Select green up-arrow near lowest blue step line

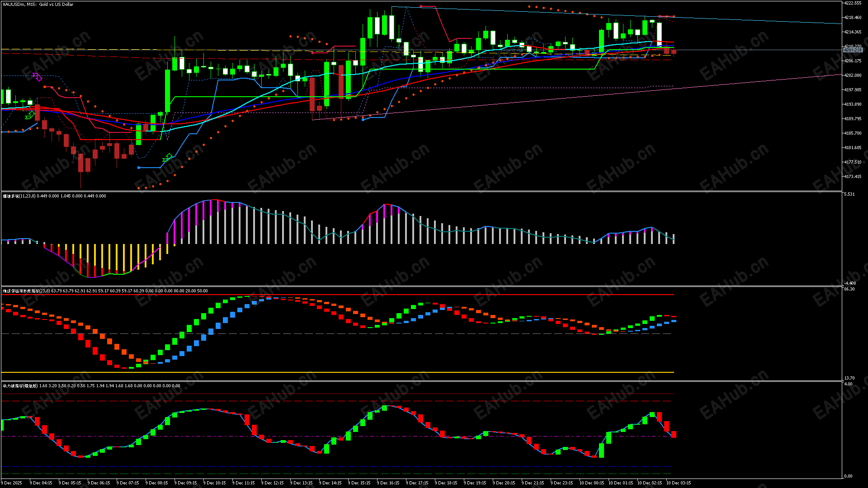coord(167,158)
